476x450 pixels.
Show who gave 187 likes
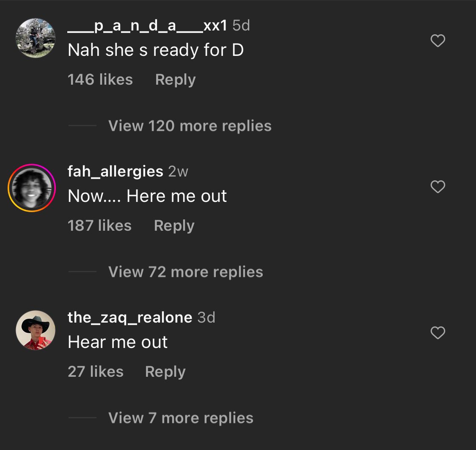[x=99, y=226]
